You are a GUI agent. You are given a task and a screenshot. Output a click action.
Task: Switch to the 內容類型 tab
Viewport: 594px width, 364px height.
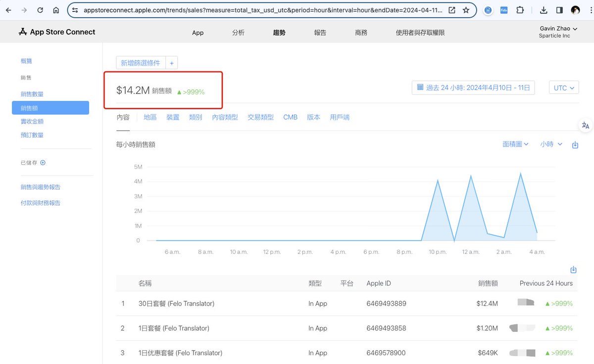pos(225,117)
